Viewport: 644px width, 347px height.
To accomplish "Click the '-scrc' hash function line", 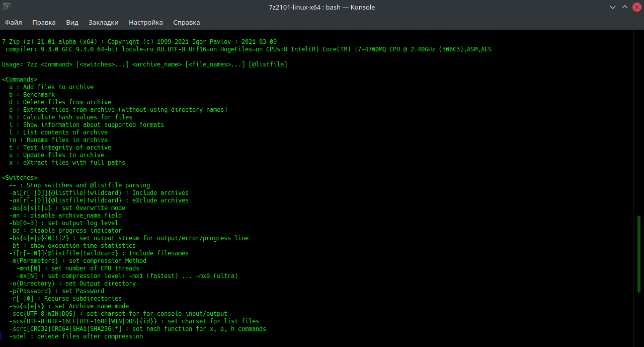I will point(138,329).
